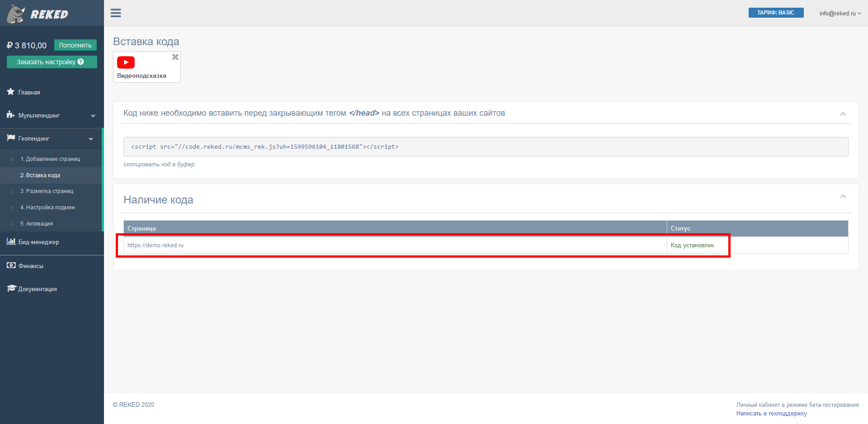Click the star icon beside Главная
This screenshot has width=868, height=424.
[11, 92]
